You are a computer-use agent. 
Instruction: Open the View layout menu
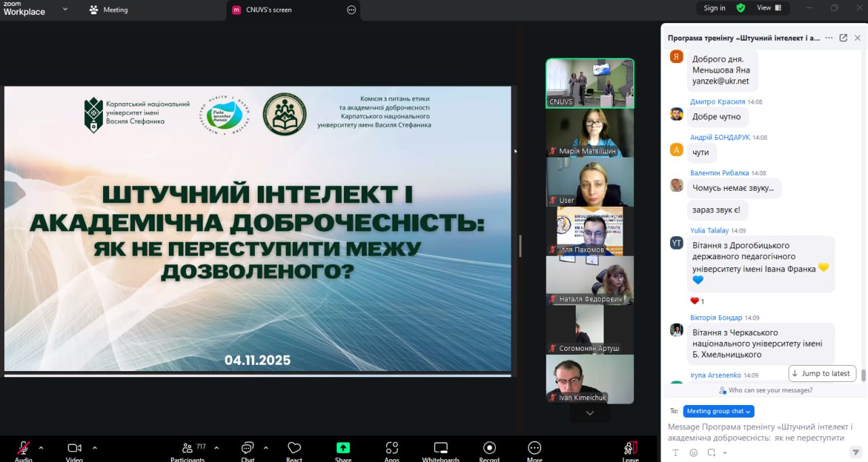point(768,8)
